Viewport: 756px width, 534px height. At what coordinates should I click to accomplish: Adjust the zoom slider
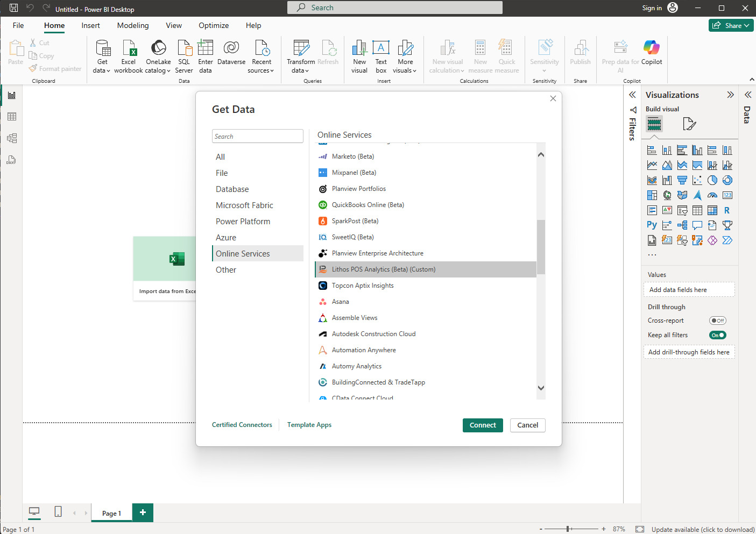(x=568, y=529)
